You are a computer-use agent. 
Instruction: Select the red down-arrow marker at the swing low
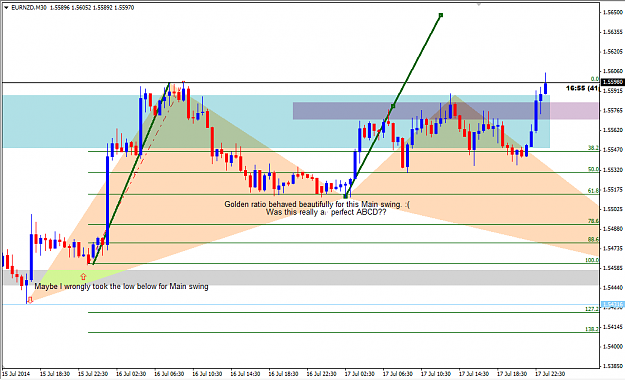(30, 300)
